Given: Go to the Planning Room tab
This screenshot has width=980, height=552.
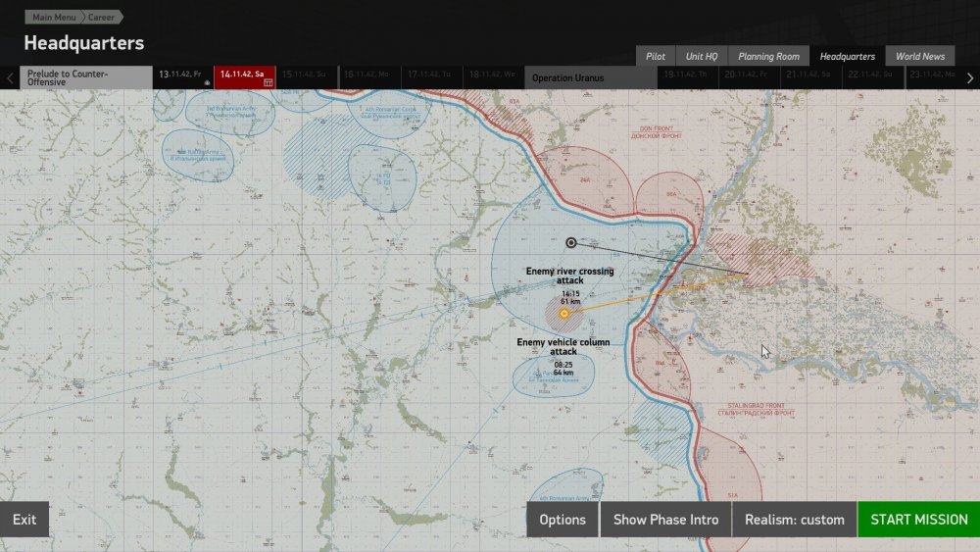Looking at the screenshot, I should click(768, 57).
